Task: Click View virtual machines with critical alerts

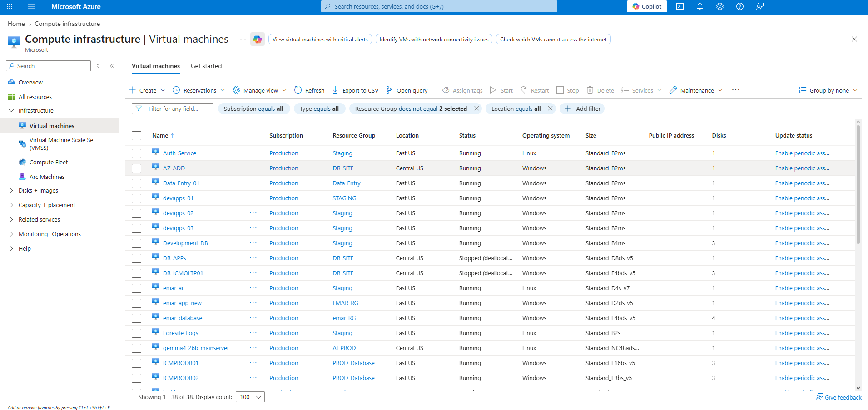Action: (x=320, y=40)
